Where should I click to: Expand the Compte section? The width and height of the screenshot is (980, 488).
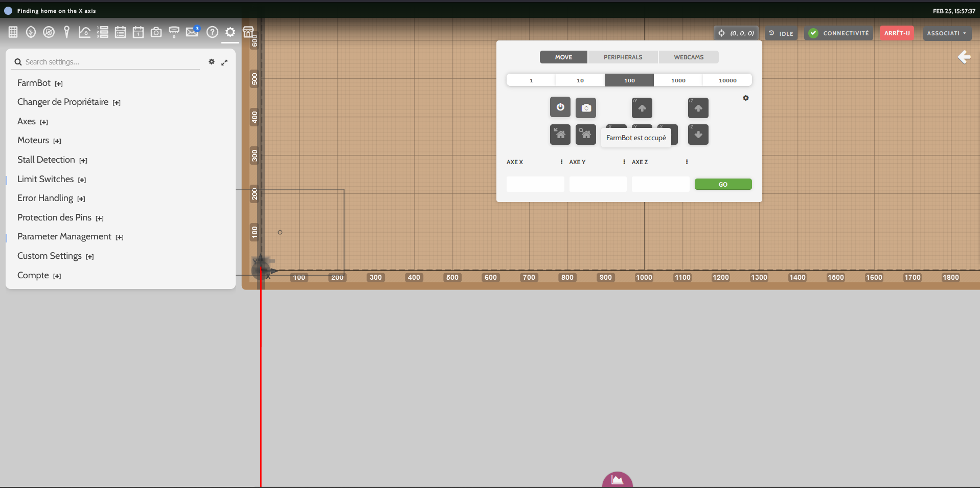tap(39, 275)
